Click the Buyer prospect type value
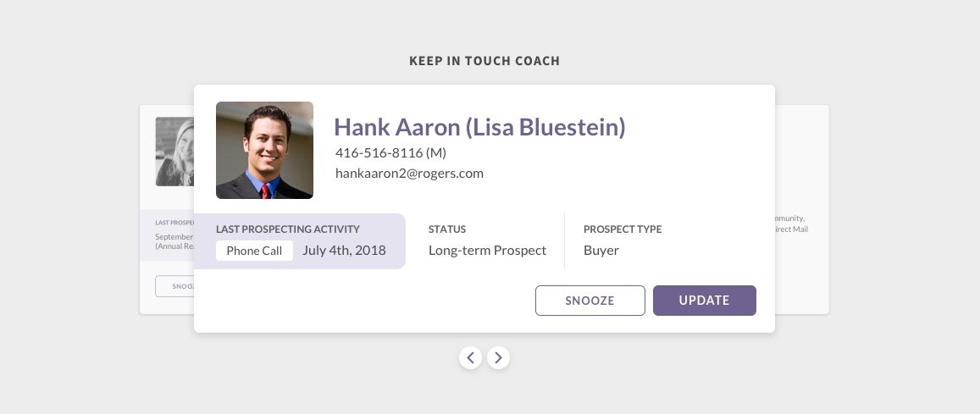Screen dimensions: 980x414 pos(601,251)
